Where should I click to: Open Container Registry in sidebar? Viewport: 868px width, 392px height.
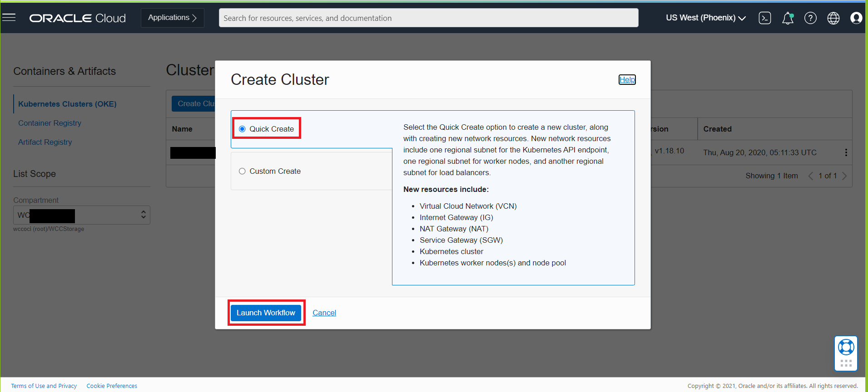click(x=50, y=123)
